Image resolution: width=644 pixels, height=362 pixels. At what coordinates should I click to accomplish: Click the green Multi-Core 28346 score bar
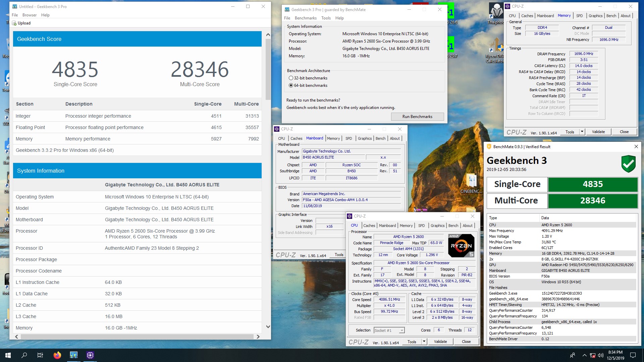point(593,201)
